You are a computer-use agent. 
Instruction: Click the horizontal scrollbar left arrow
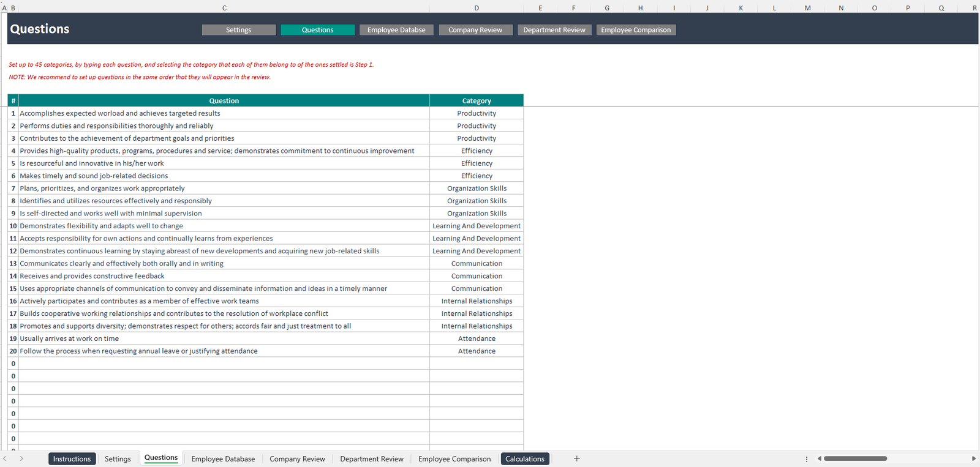[819, 458]
